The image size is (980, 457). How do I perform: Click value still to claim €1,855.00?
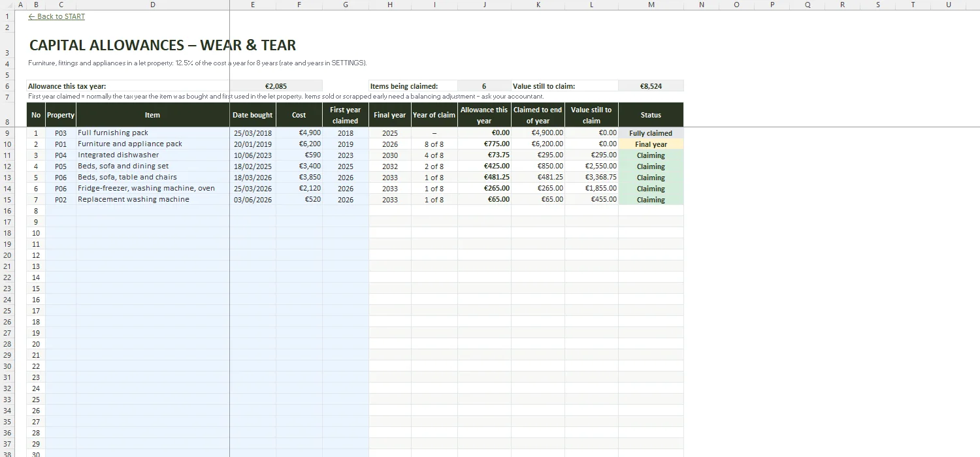tap(591, 189)
